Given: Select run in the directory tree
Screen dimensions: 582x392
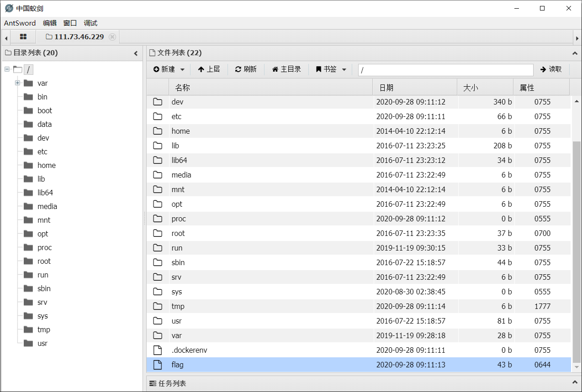Looking at the screenshot, I should pyautogui.click(x=43, y=275).
